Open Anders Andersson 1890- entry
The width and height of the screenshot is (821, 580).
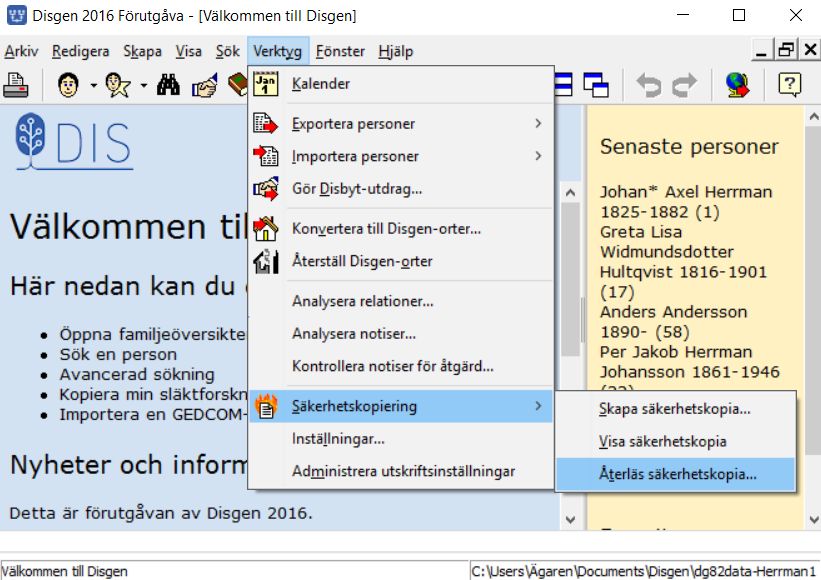674,322
